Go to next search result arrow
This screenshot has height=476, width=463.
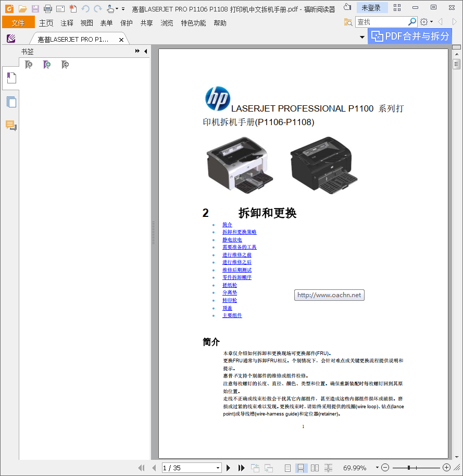tap(454, 21)
